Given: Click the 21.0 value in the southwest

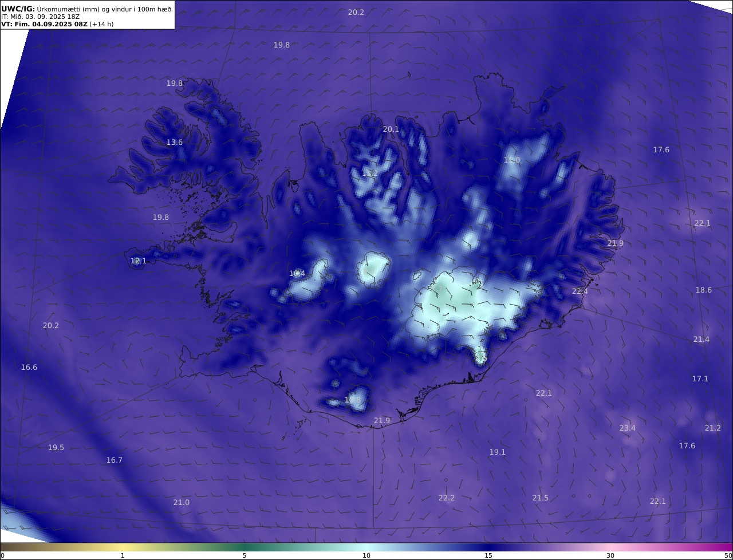Looking at the screenshot, I should (182, 503).
